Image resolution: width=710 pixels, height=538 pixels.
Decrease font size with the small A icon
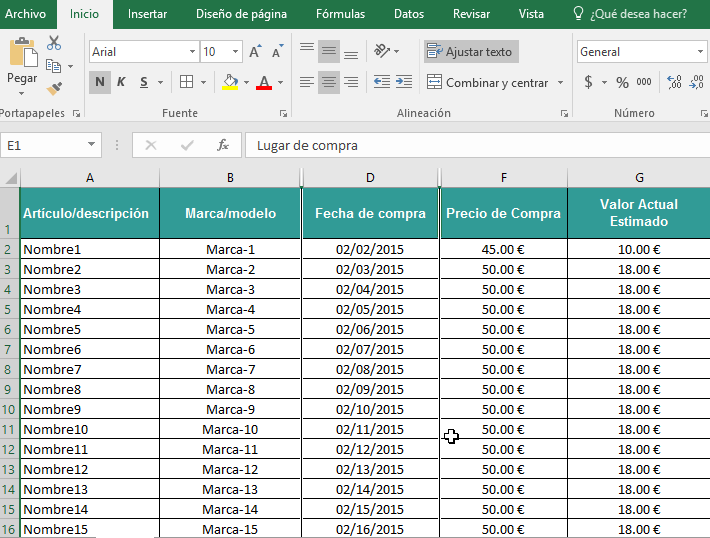pos(277,52)
